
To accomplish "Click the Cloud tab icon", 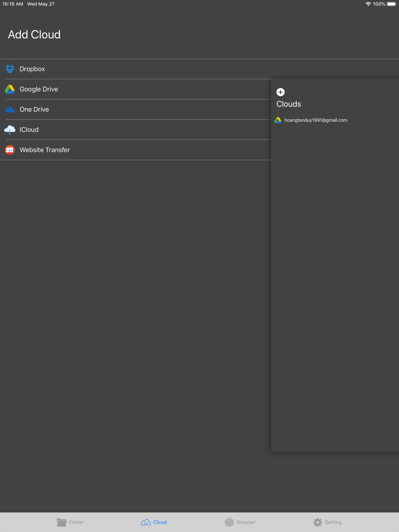I will (146, 522).
